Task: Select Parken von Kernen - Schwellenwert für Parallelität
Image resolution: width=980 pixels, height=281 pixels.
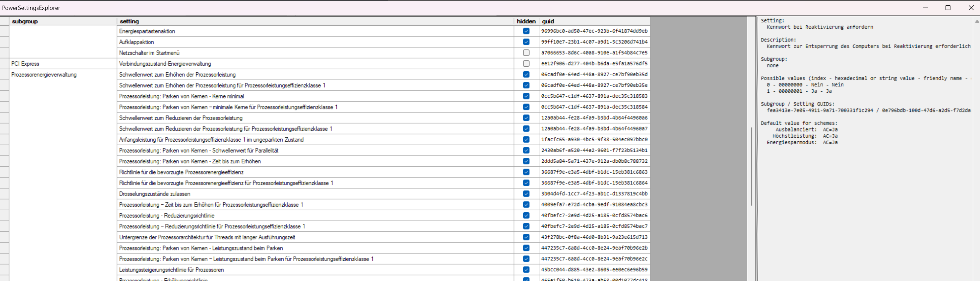Action: tap(316, 151)
